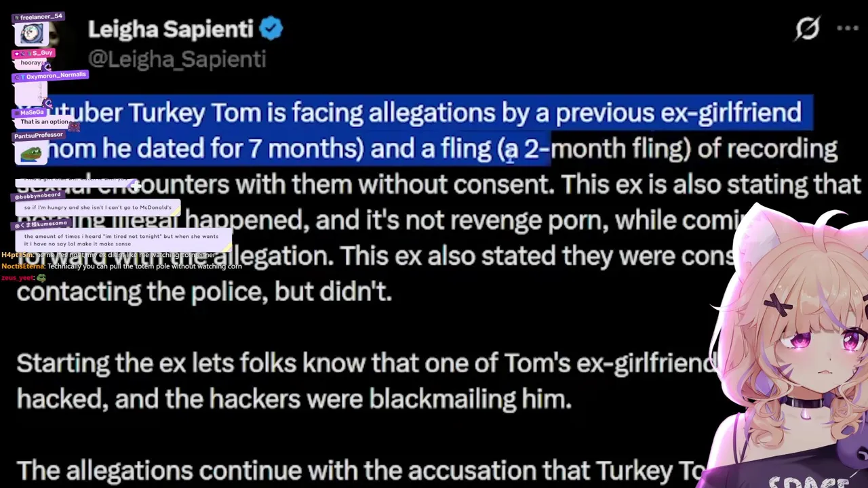Open Leigha Sapienti's profile via display name
The height and width of the screenshot is (488, 868).
pos(170,29)
